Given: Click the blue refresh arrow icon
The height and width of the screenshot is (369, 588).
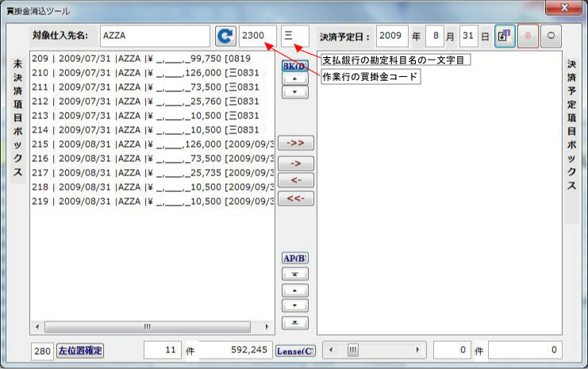Looking at the screenshot, I should point(225,36).
